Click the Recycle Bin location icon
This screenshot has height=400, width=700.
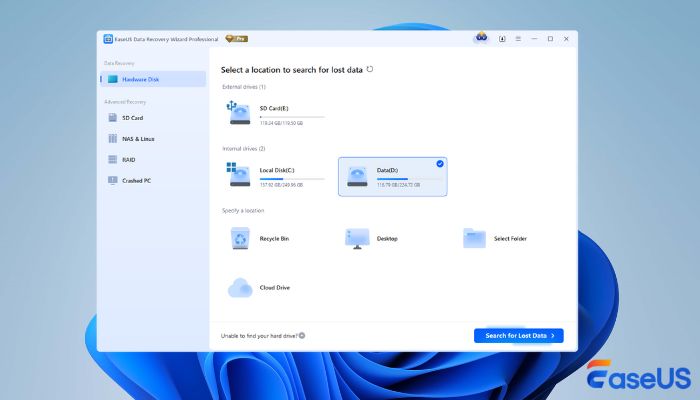241,238
